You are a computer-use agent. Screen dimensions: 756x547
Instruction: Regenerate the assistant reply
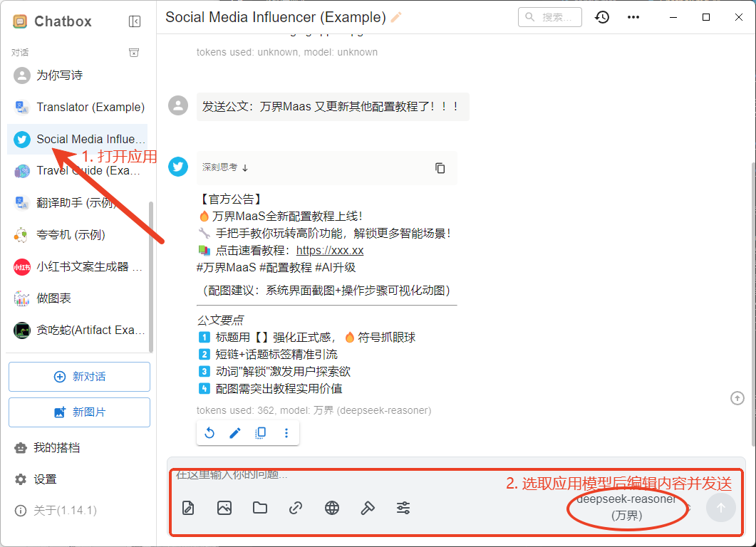tap(209, 432)
